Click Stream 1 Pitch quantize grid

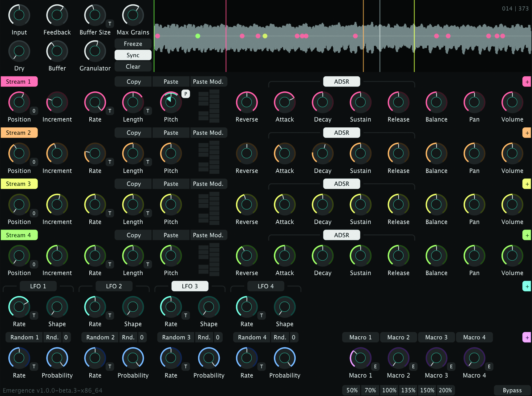pos(209,106)
